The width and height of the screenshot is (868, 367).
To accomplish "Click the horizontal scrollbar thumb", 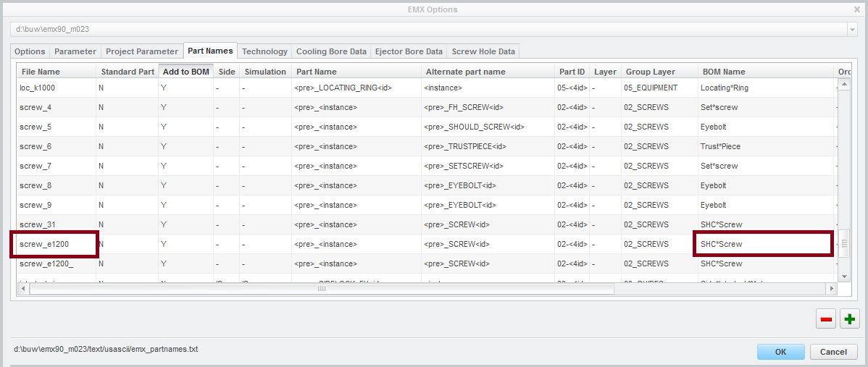I will click(x=322, y=289).
